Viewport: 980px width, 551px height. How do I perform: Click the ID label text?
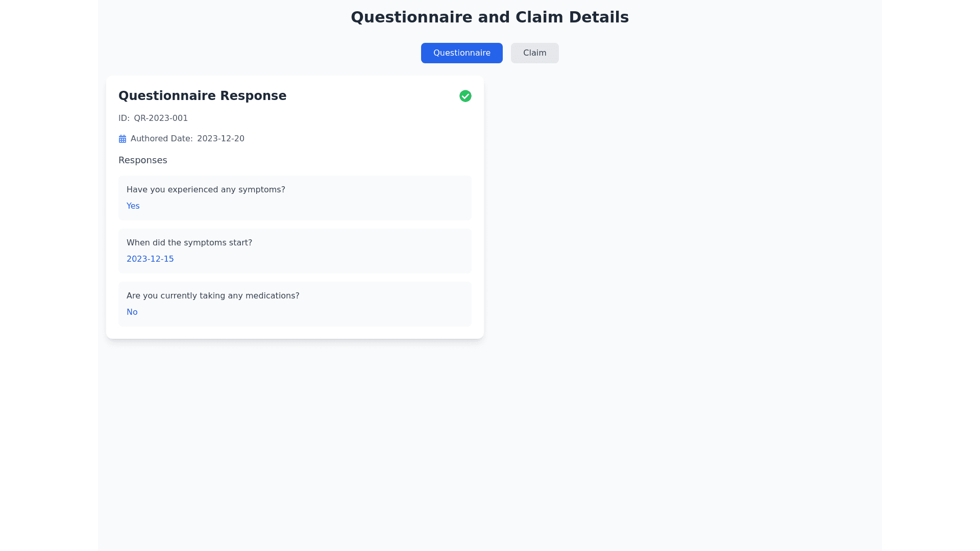click(x=124, y=118)
